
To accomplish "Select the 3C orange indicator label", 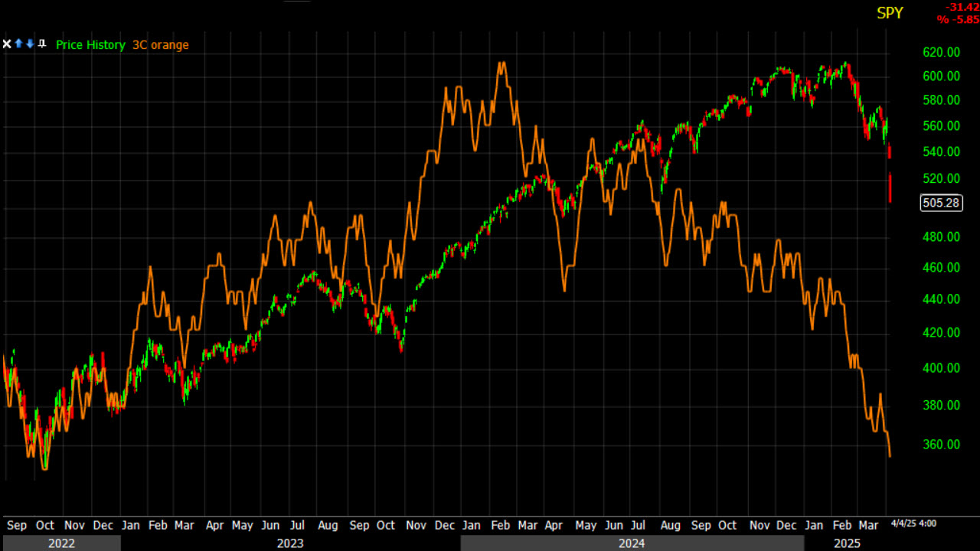I will tap(160, 45).
